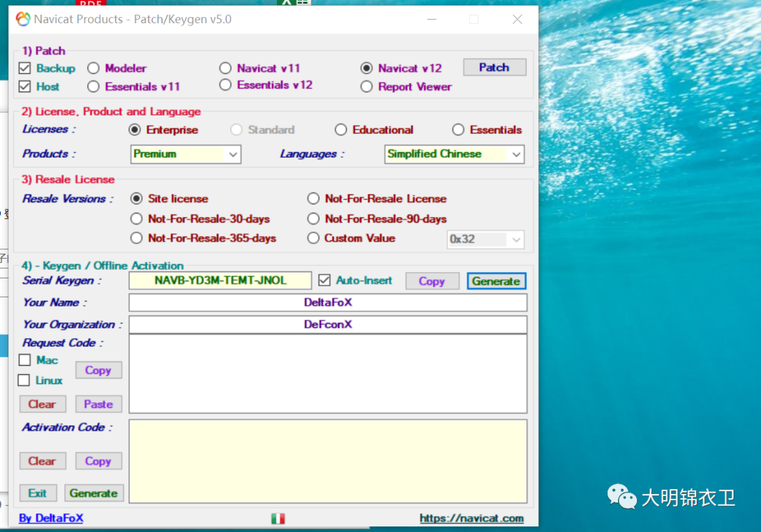
Task: Minimize the Patch/Keygen window
Action: point(431,20)
